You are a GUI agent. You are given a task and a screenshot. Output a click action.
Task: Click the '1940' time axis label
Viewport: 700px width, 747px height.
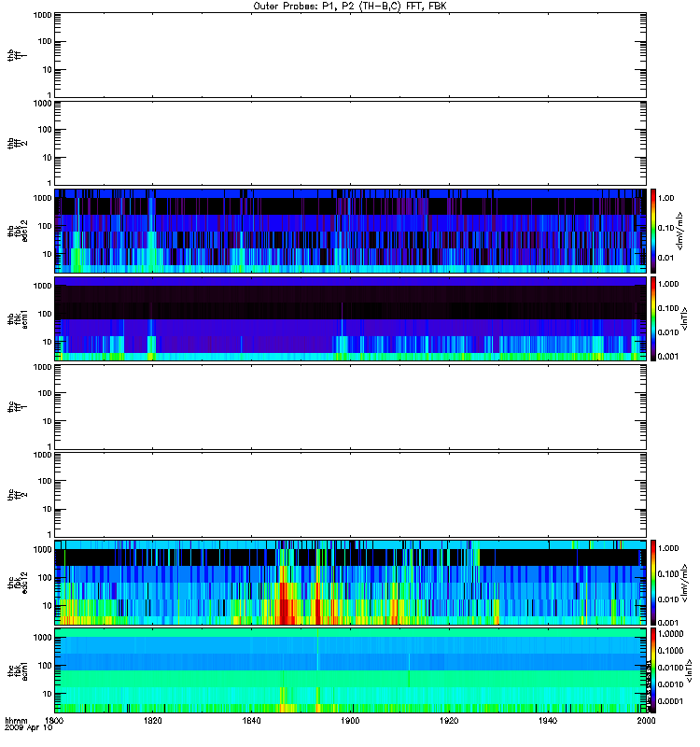[548, 721]
